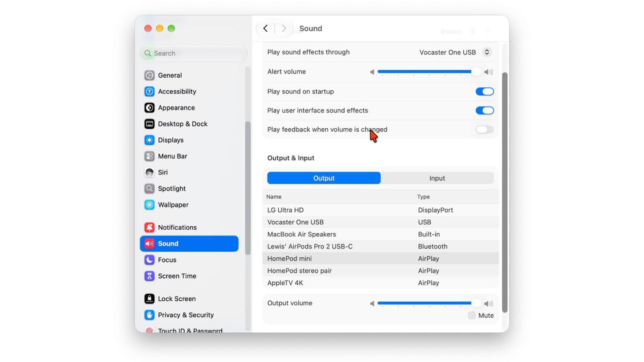
Task: Click the Search field in sidebar
Action: coord(193,53)
